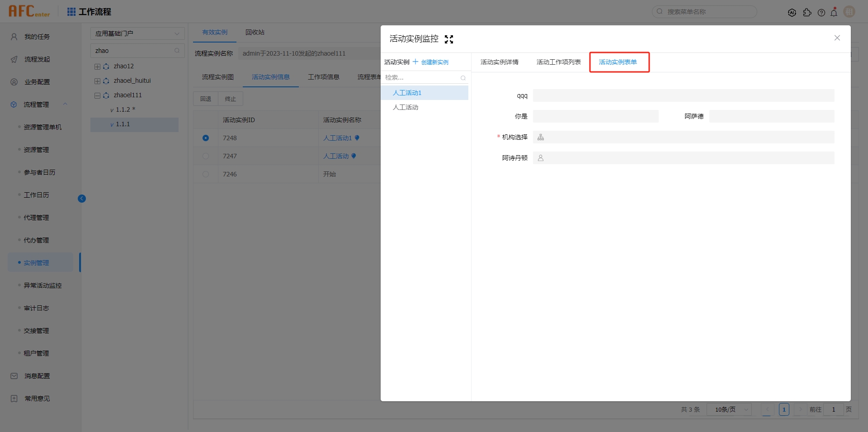Viewport: 868px width, 432px height.
Task: Open the 10条/页 page size selector
Action: click(728, 409)
